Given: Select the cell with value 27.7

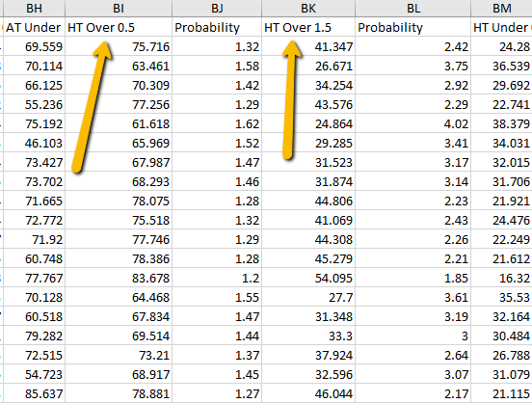Looking at the screenshot, I should click(x=308, y=297).
